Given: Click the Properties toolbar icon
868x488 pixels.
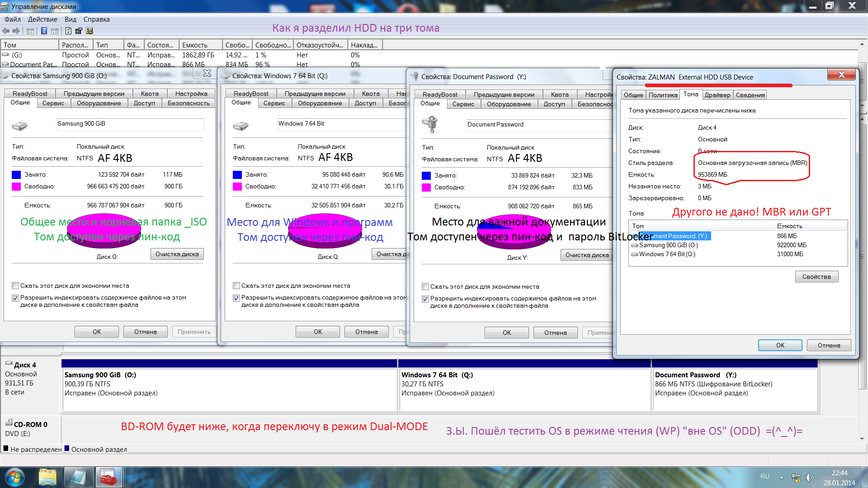Looking at the screenshot, I should pyautogui.click(x=79, y=31).
